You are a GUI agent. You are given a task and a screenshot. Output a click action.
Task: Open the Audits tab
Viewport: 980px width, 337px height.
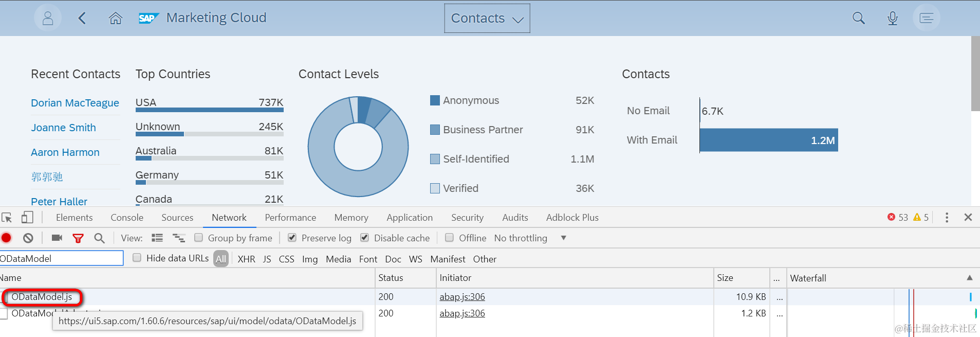click(x=515, y=218)
